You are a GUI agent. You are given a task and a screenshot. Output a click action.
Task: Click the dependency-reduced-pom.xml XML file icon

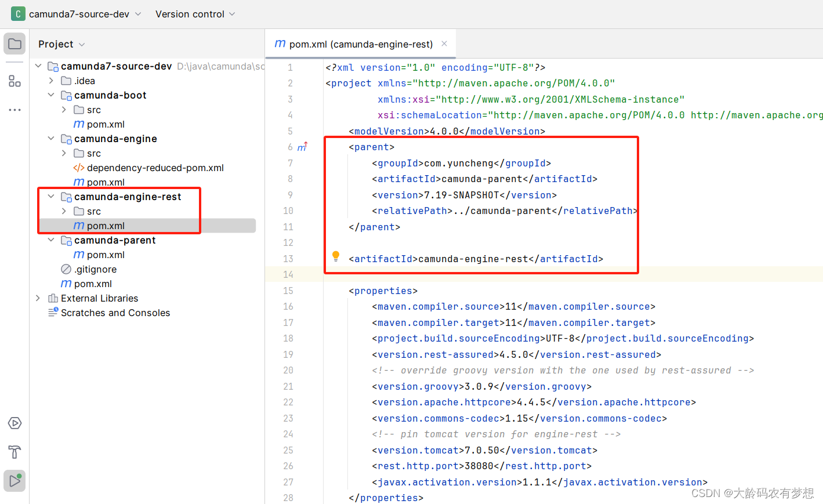[x=79, y=168]
